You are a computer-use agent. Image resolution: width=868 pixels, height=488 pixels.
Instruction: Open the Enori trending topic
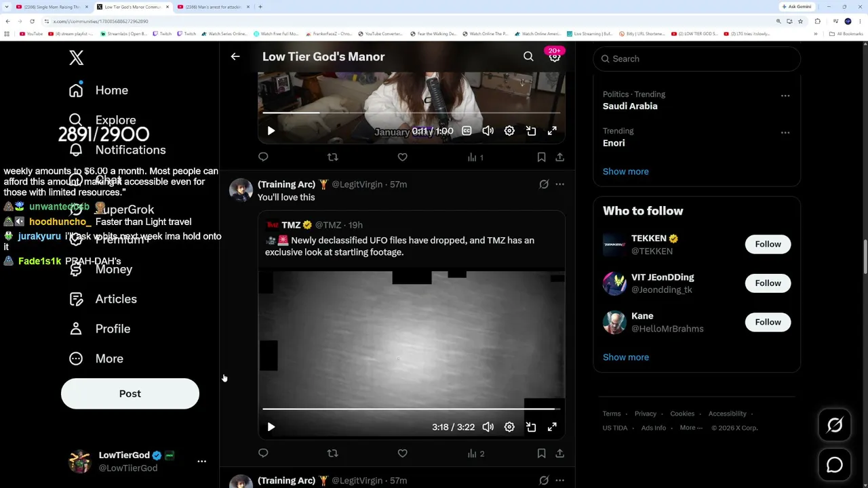[x=614, y=143]
